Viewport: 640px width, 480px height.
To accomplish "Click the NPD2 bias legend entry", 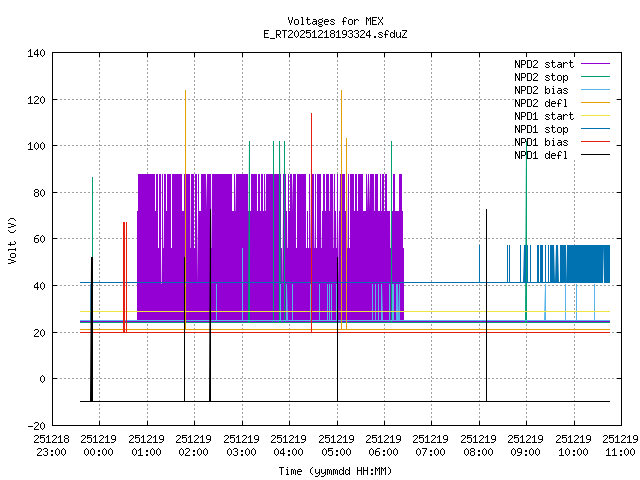I will point(545,90).
